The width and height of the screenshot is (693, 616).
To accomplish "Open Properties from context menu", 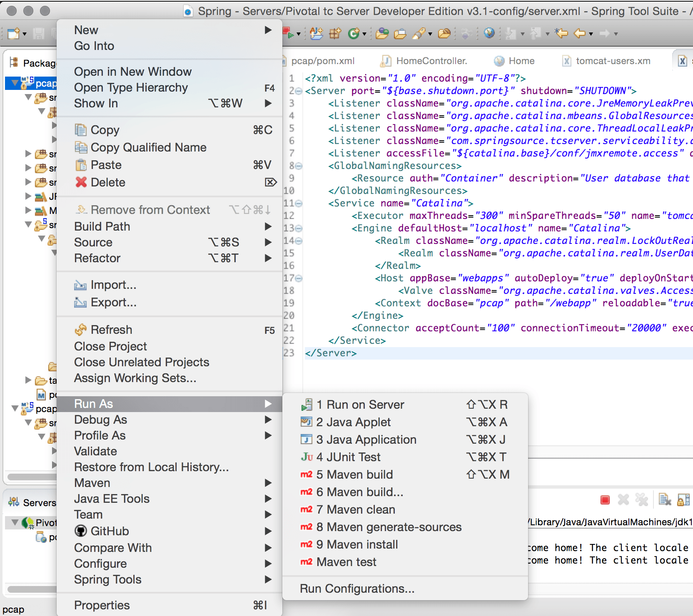I will pos(170,605).
